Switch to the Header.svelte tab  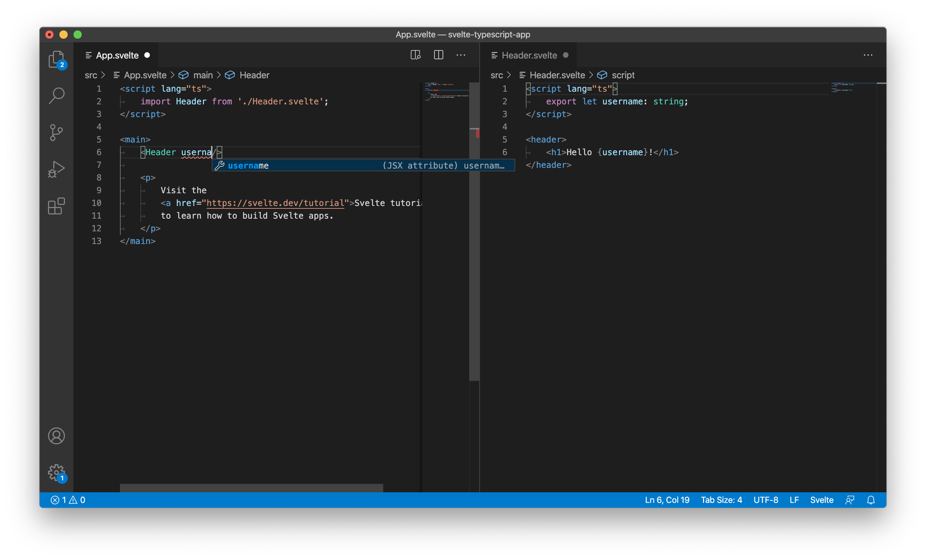[x=529, y=55]
